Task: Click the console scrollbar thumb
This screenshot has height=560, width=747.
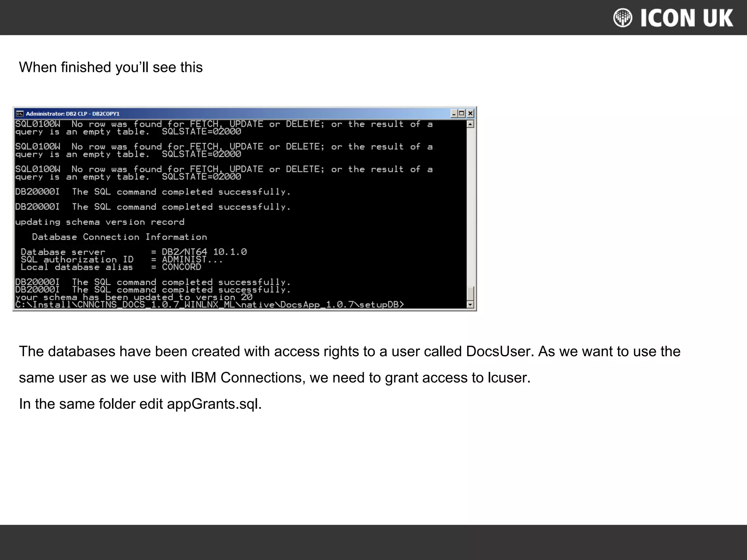Action: click(471, 293)
